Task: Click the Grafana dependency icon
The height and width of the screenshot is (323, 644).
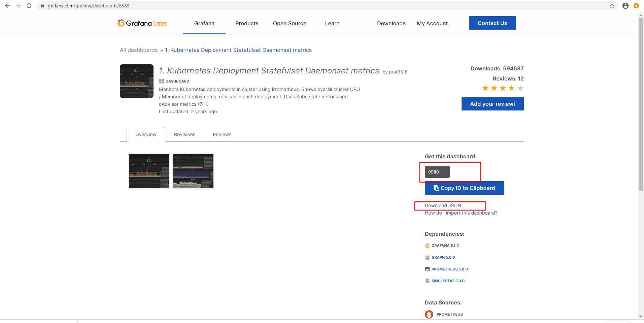Action: point(427,246)
